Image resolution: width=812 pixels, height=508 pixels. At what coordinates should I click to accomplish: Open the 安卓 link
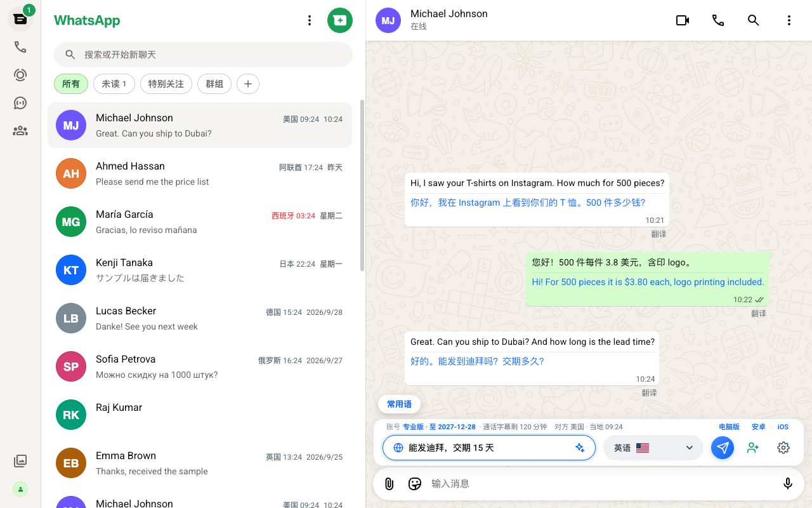758,427
